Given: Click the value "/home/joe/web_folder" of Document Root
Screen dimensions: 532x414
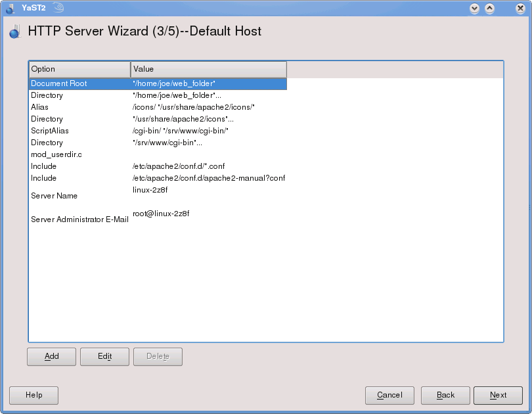Looking at the screenshot, I should pos(173,84).
